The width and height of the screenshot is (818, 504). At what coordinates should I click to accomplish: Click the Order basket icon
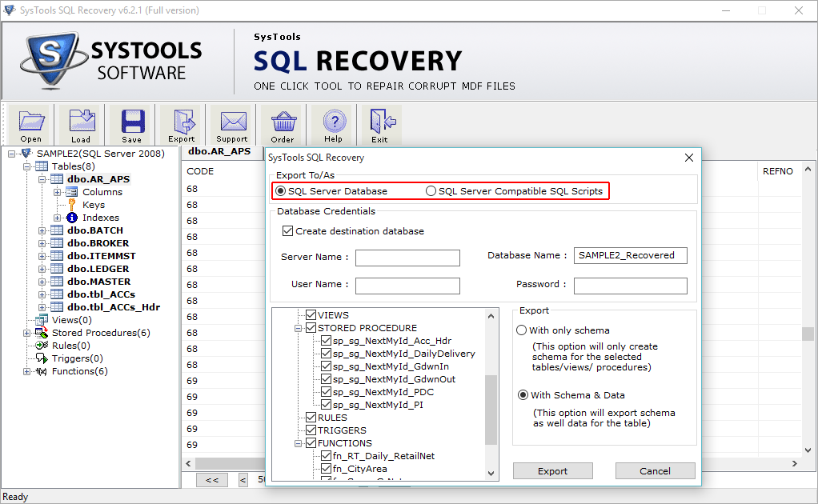click(283, 122)
